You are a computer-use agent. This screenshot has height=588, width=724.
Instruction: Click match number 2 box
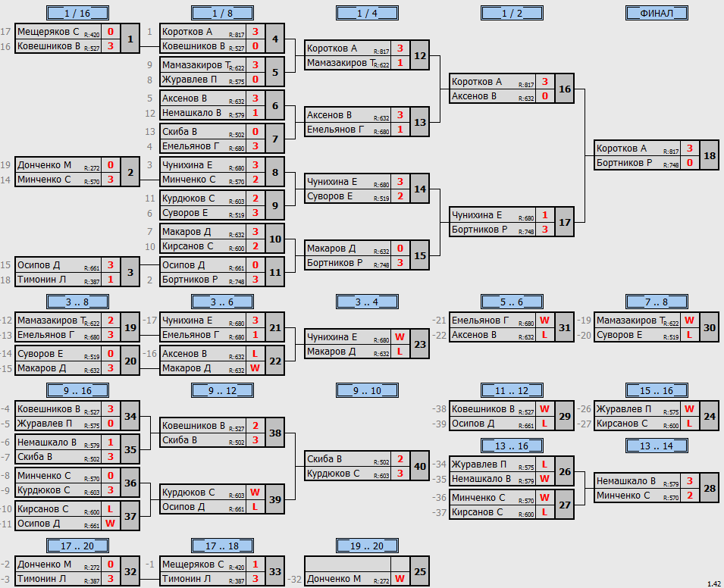130,172
